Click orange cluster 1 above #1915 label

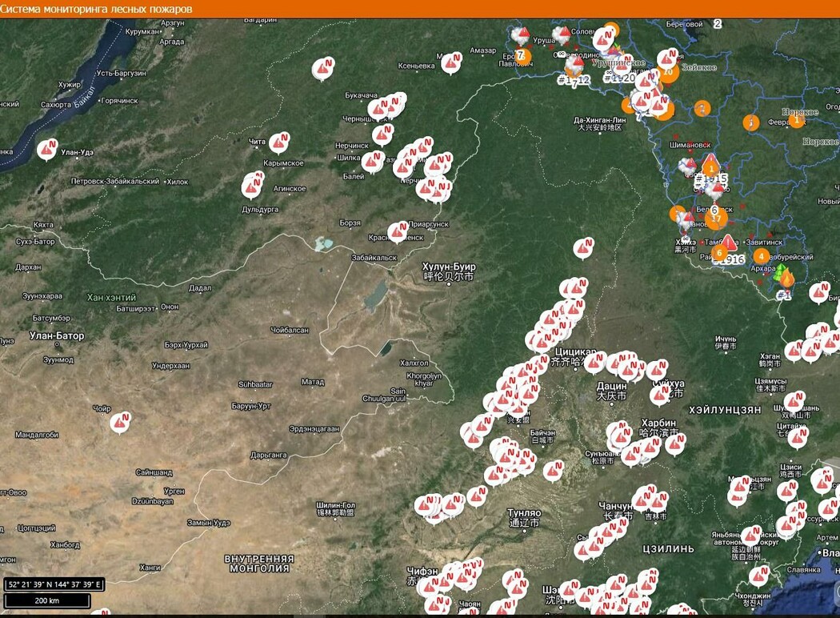pyautogui.click(x=711, y=169)
